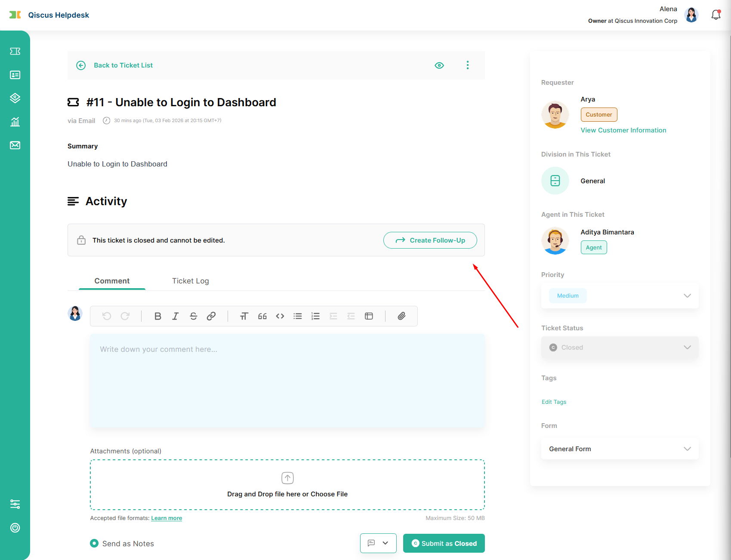Open View Customer Information link
This screenshot has width=731, height=560.
coord(623,130)
